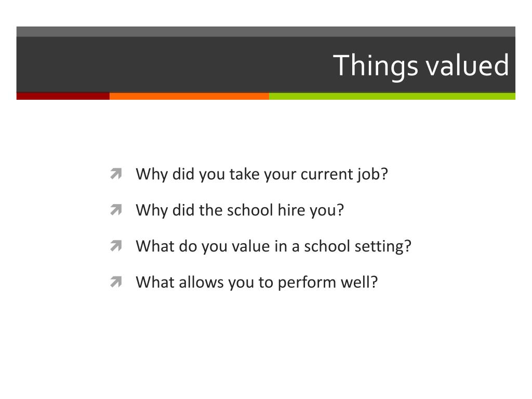Click the word 'valued' in the title

(x=467, y=65)
